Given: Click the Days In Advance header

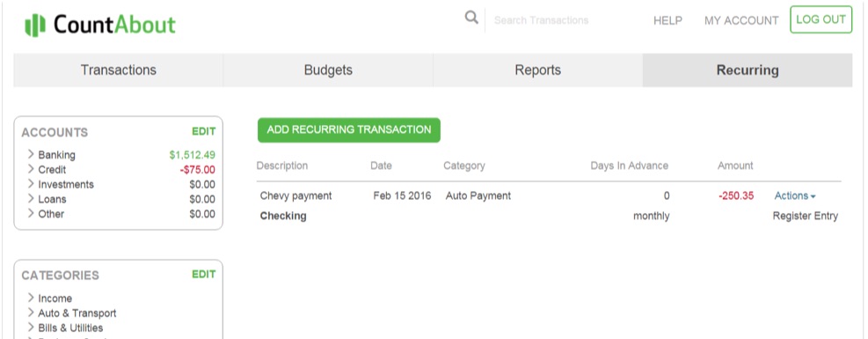Looking at the screenshot, I should click(630, 166).
